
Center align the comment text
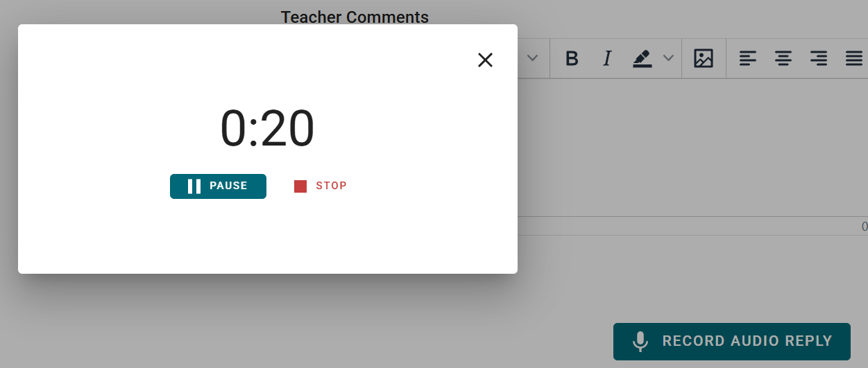point(783,59)
